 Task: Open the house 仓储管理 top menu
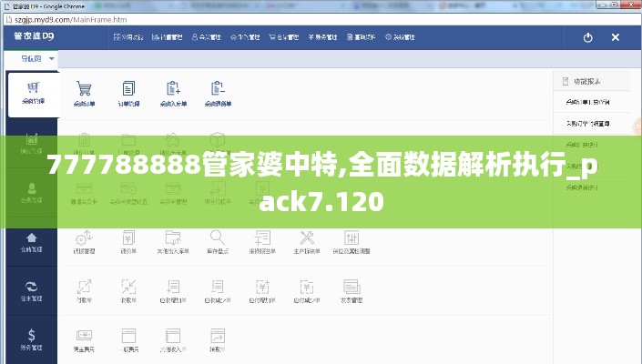245,37
